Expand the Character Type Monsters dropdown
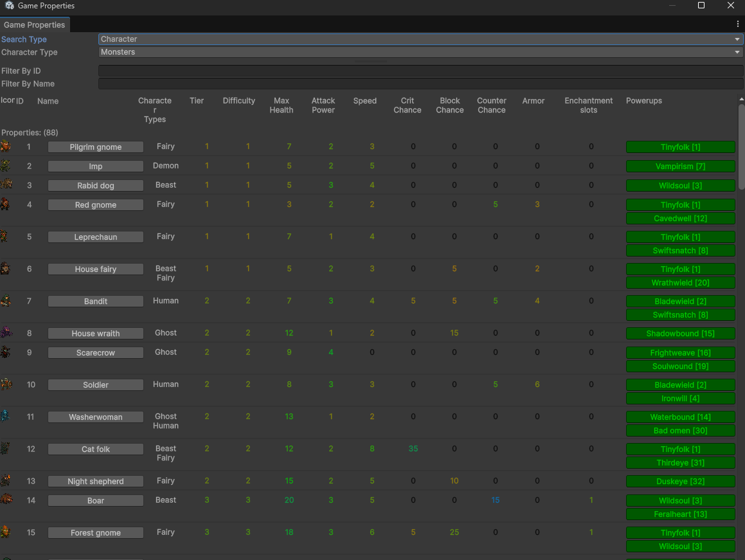The image size is (745, 560). click(420, 52)
